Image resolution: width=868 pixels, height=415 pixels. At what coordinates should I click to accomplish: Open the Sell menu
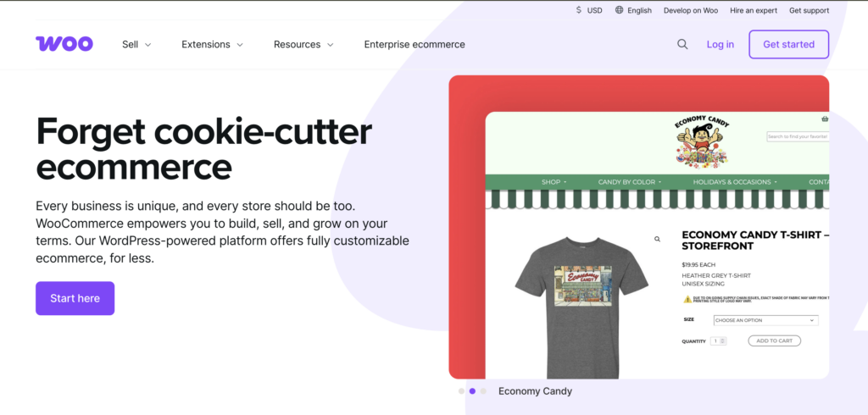coord(136,44)
